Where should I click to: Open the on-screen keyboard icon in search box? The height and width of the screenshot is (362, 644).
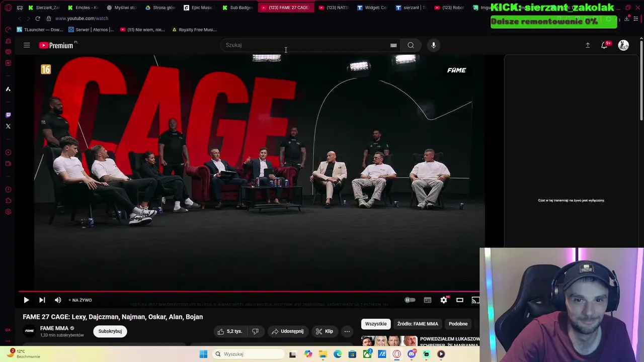coord(393,45)
